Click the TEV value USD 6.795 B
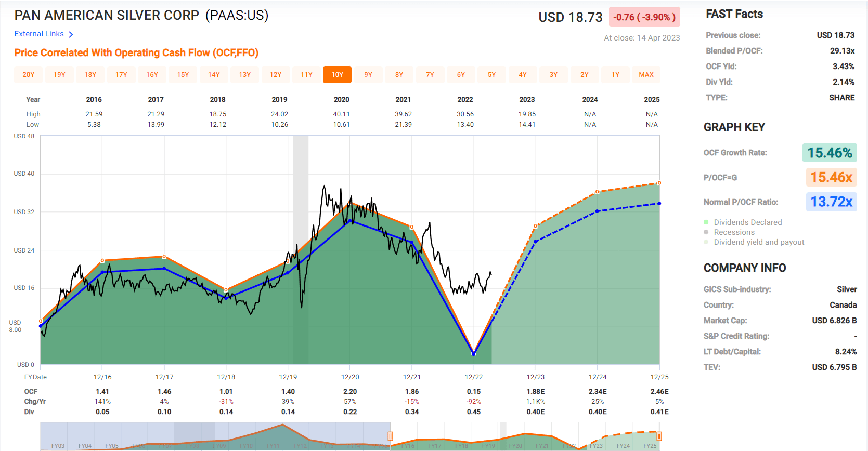The image size is (868, 451). click(x=834, y=367)
